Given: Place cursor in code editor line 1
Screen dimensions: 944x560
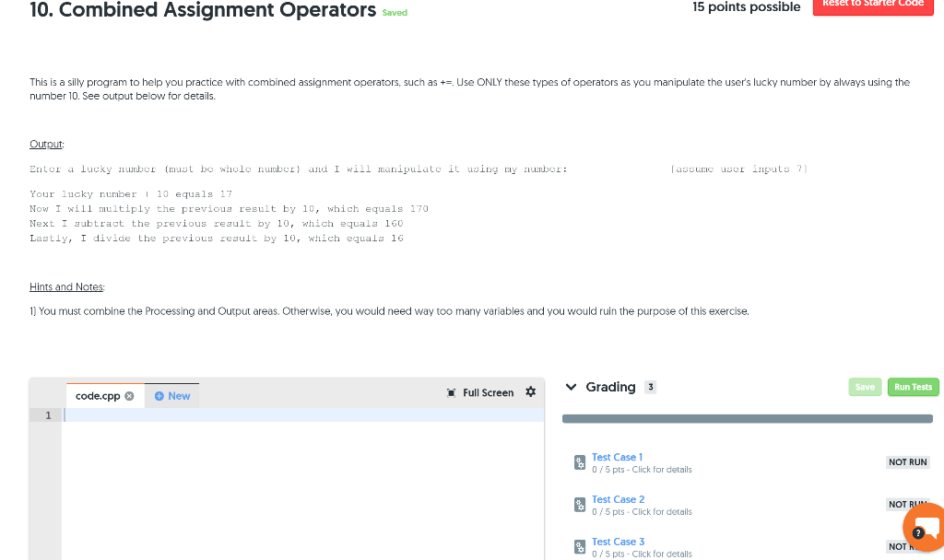Looking at the screenshot, I should pos(304,415).
